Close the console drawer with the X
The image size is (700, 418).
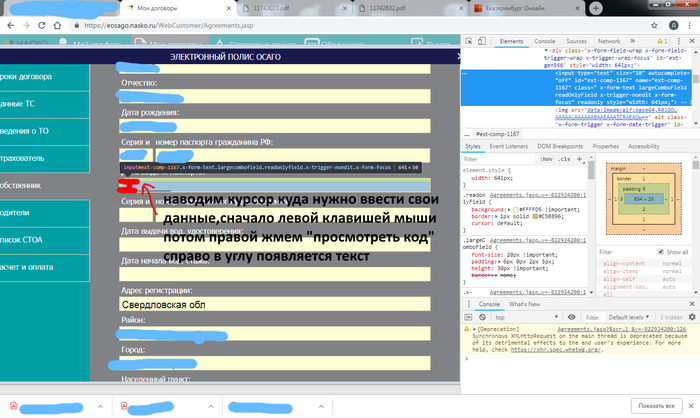(x=691, y=303)
